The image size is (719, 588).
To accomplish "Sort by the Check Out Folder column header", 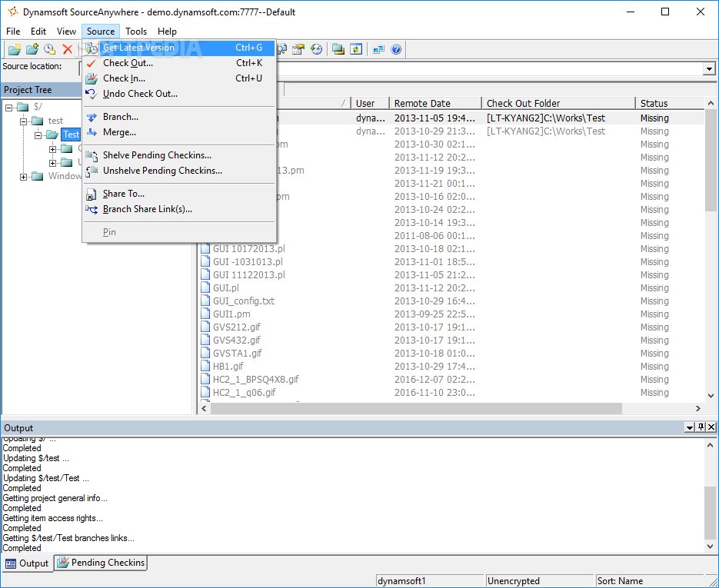I will pos(558,103).
